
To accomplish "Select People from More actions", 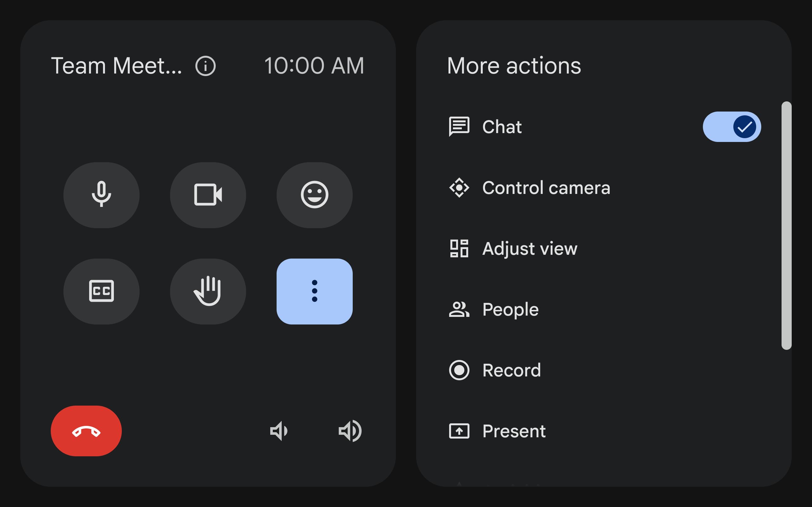I will click(510, 310).
